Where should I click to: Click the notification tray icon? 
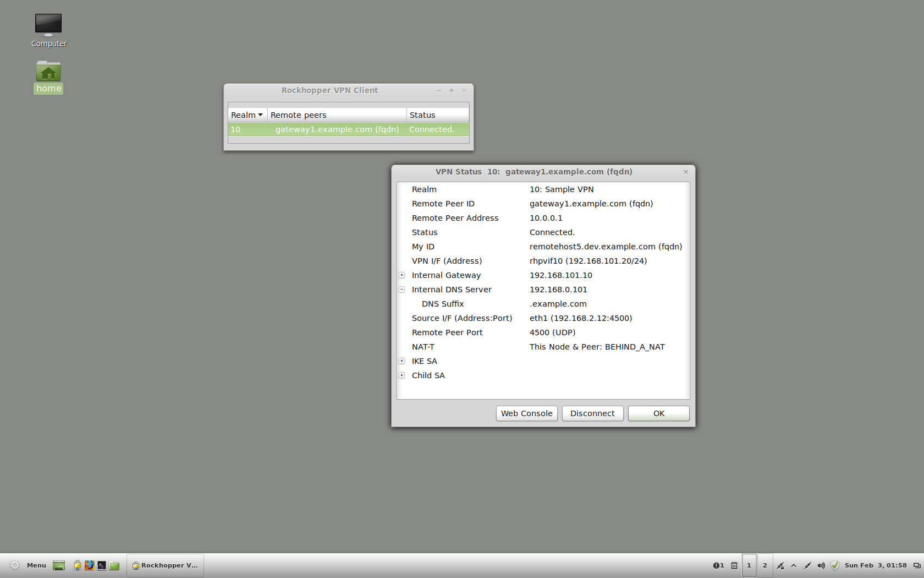(x=717, y=565)
